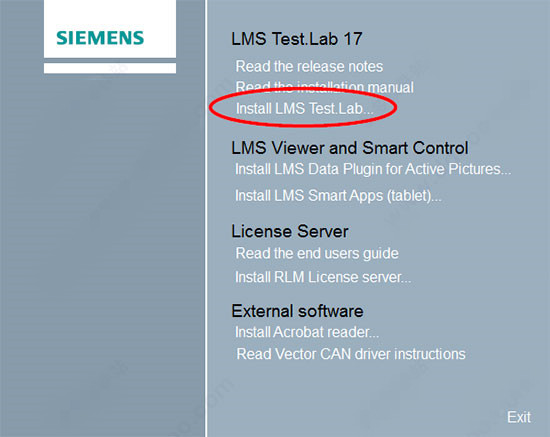Click the 'External software' heading

(x=297, y=311)
